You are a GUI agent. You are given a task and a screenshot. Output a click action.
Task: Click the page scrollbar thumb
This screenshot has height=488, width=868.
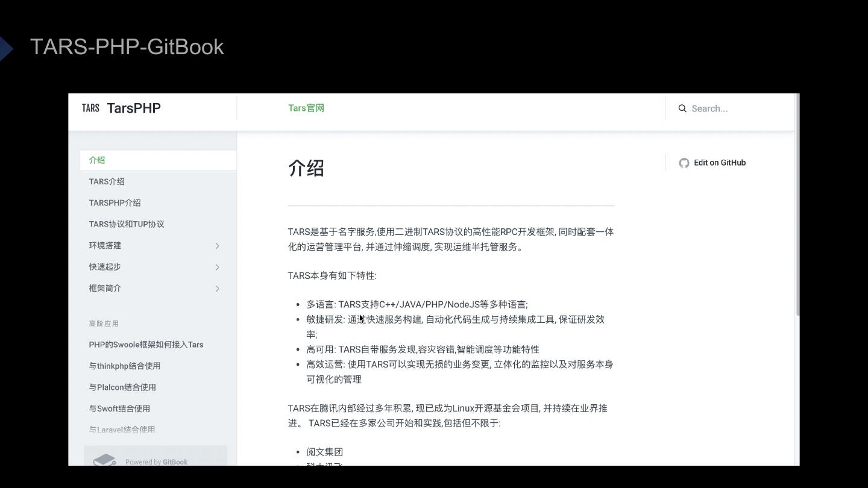(797, 205)
